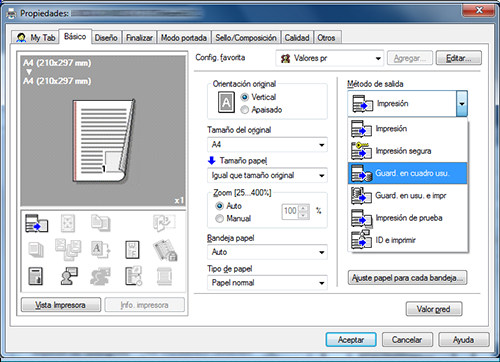Click the header/footer document icon in bottom row
Image resolution: width=500 pixels, height=362 pixels.
pyautogui.click(x=36, y=276)
